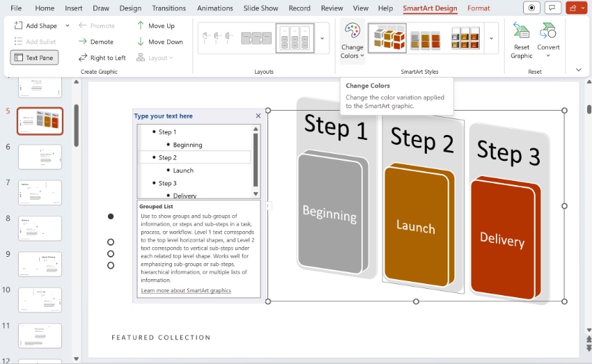Select slide 9 thumbnail
Screen dimensions: 592x364
click(40, 264)
